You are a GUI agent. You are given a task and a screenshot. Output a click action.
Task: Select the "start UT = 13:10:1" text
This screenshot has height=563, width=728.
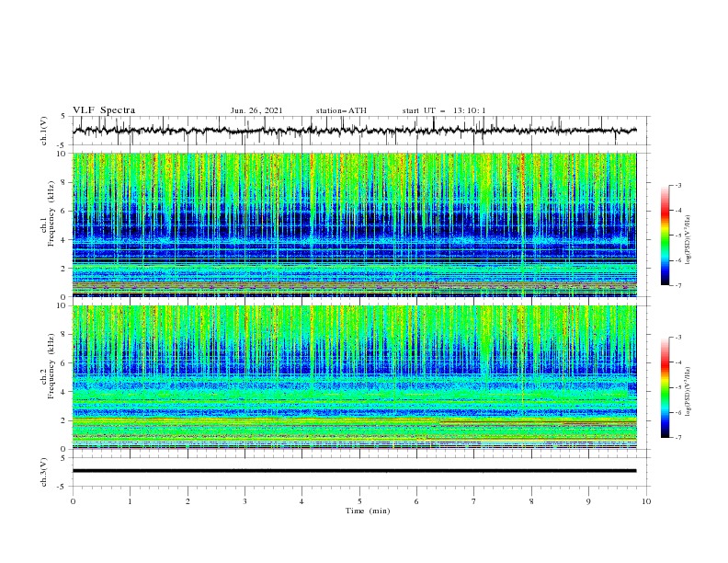pos(444,110)
